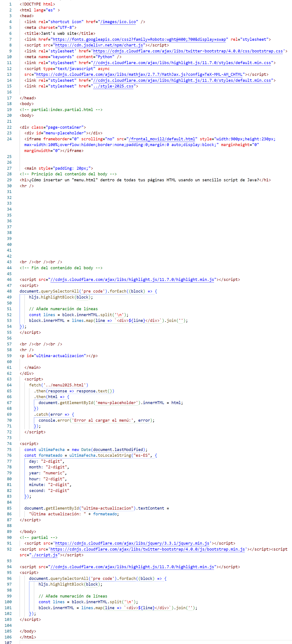Select line number 42 in the gutter

coord(9,256)
